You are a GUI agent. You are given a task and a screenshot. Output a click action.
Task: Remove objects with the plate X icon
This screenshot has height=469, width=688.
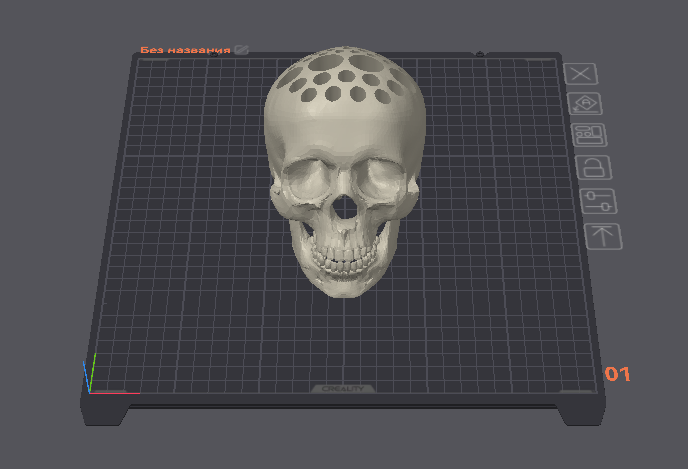point(580,74)
